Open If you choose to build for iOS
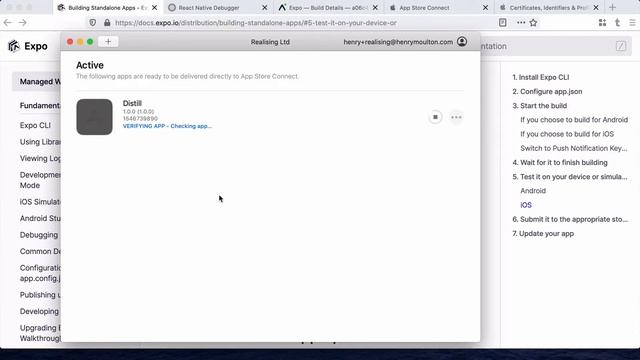The width and height of the screenshot is (640, 360). (x=567, y=134)
